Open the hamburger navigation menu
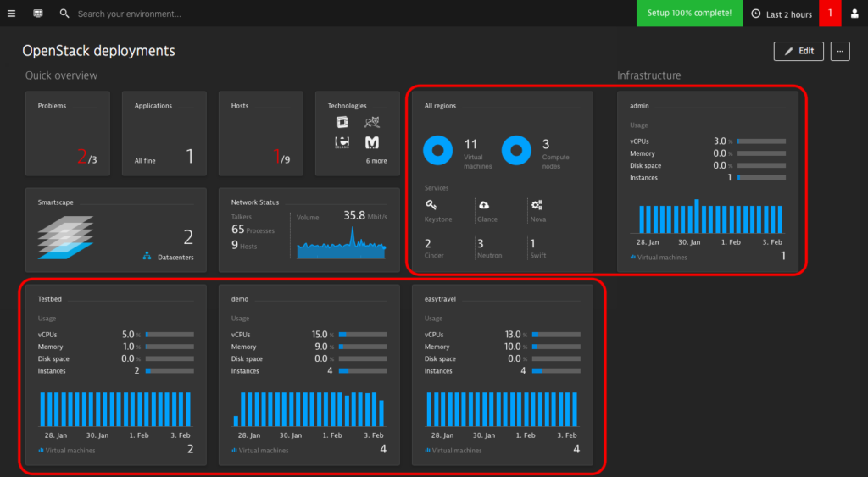This screenshot has height=477, width=868. pos(11,14)
